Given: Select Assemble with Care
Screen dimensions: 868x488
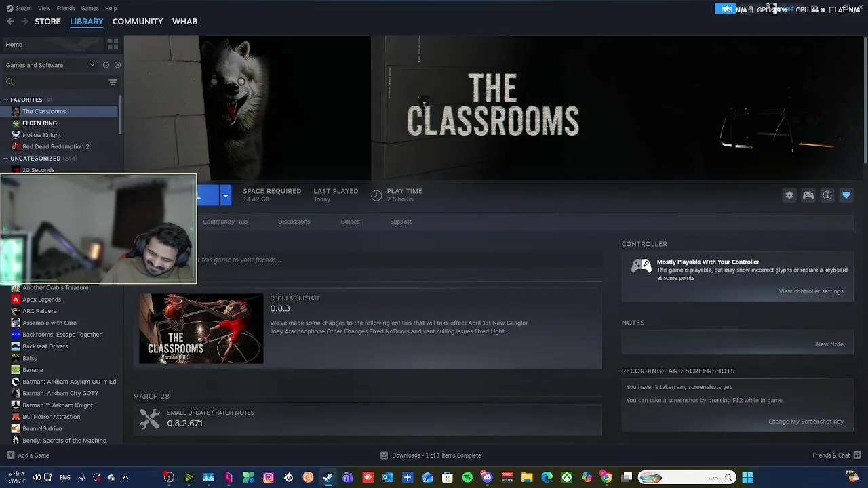Looking at the screenshot, I should point(60,323).
